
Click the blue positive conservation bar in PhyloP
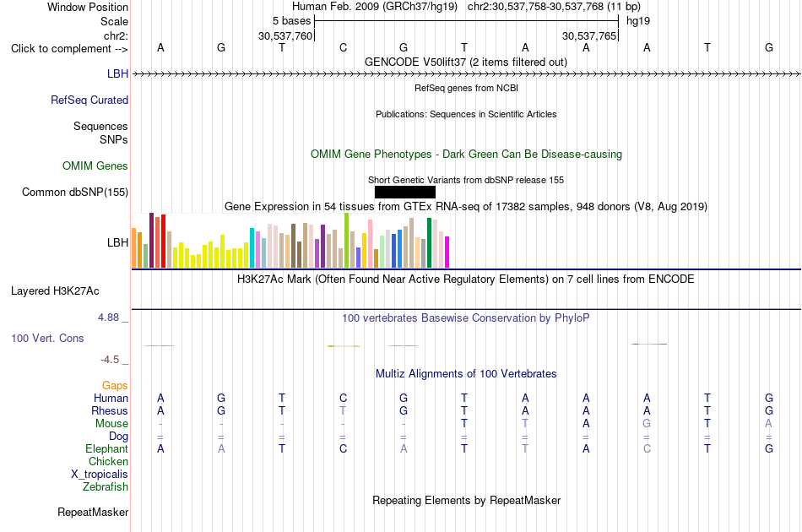(649, 344)
